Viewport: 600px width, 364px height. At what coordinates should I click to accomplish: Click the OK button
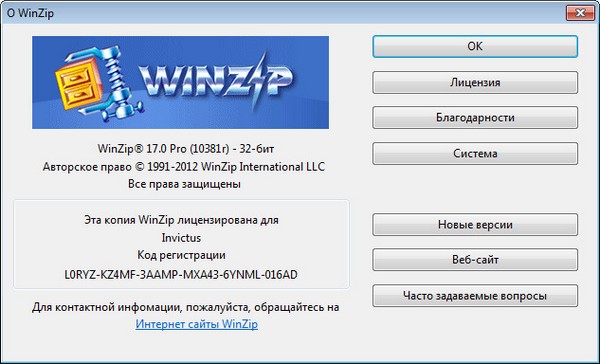point(475,47)
